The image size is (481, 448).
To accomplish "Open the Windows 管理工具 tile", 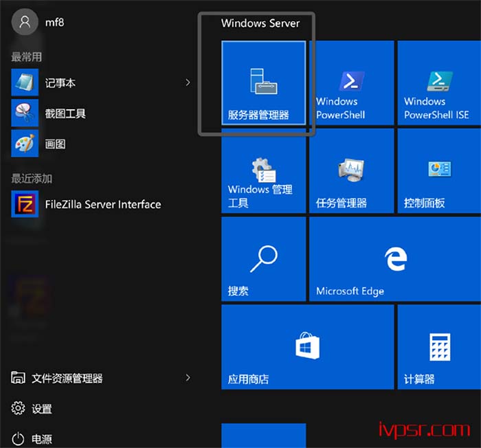I will [x=263, y=171].
